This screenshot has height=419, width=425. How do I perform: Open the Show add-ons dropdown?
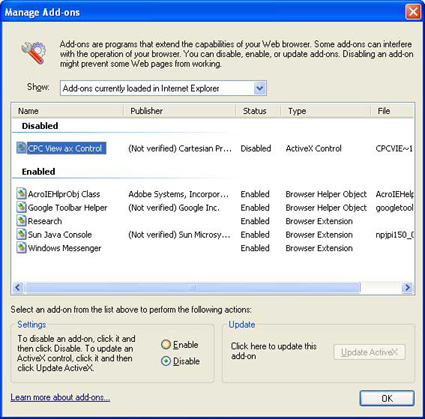[259, 88]
